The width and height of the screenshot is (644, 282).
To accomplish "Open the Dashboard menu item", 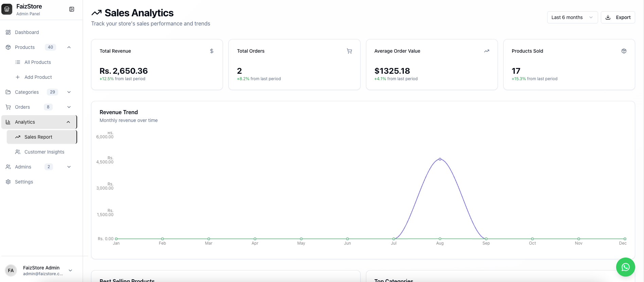I will click(x=27, y=32).
